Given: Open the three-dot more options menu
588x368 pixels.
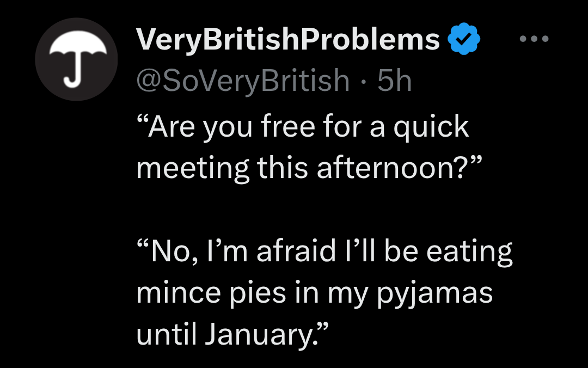Looking at the screenshot, I should [534, 39].
